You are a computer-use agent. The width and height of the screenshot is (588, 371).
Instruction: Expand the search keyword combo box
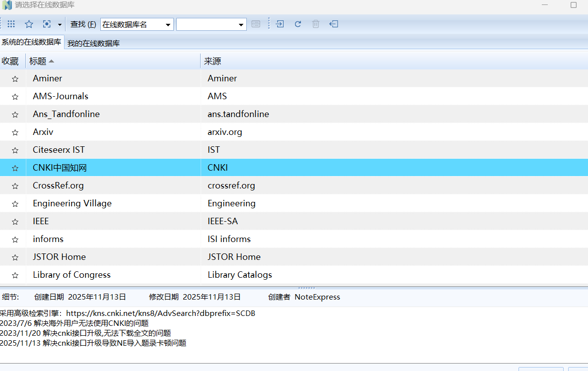(240, 24)
